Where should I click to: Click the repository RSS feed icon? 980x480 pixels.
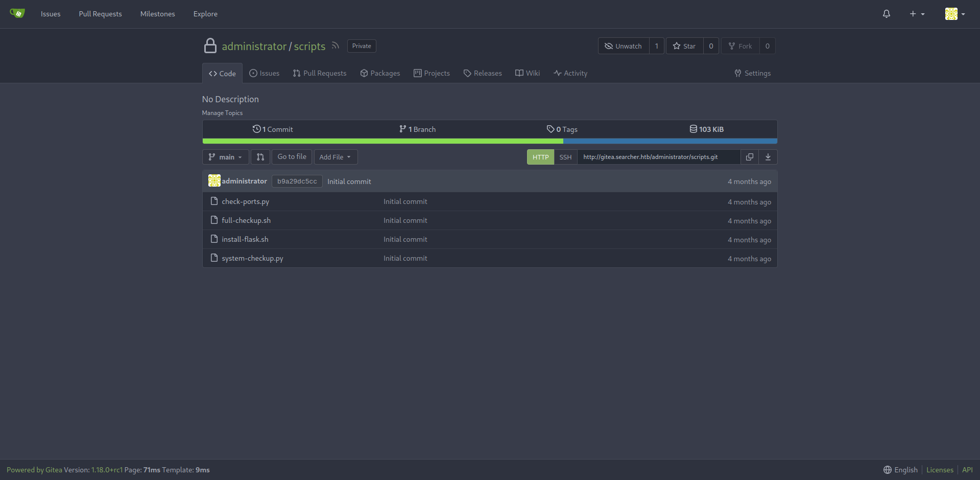[336, 45]
